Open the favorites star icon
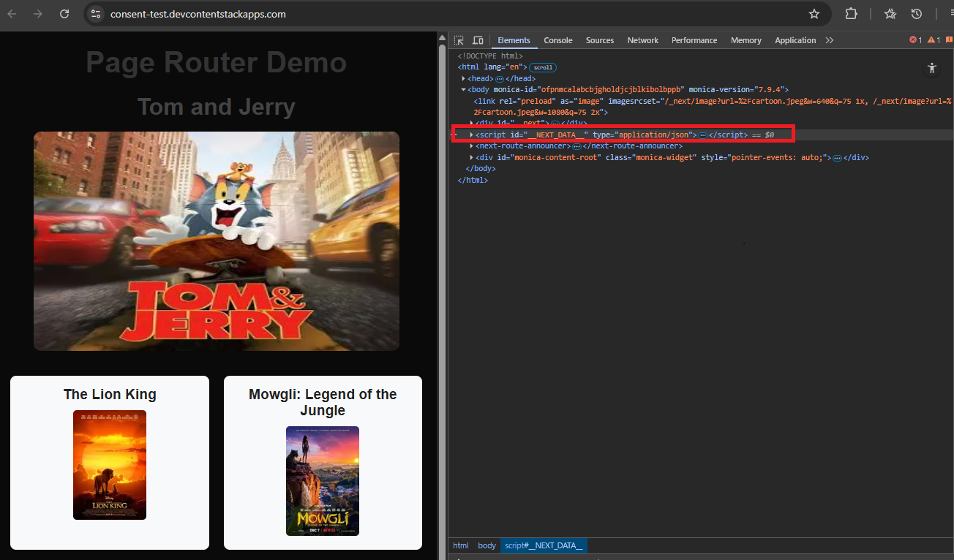 coord(890,14)
